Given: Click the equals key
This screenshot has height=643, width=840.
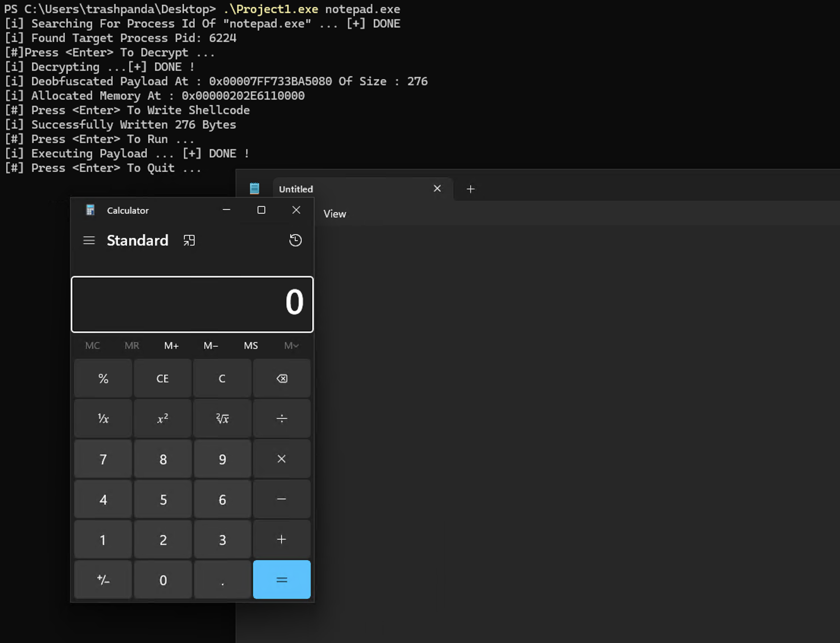Looking at the screenshot, I should click(x=281, y=580).
